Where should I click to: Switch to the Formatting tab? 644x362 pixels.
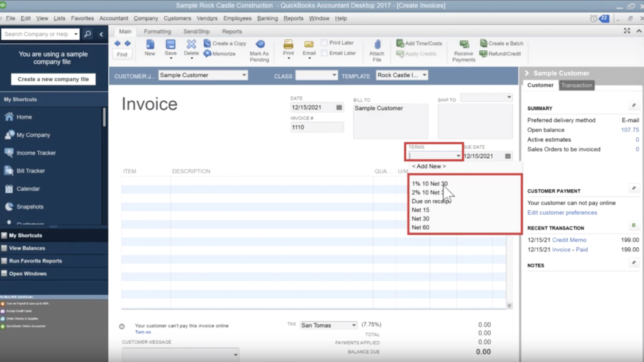(x=157, y=31)
